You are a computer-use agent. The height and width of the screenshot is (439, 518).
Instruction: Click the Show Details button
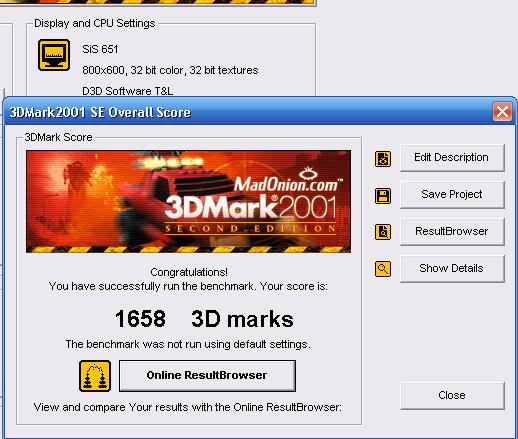pos(452,269)
